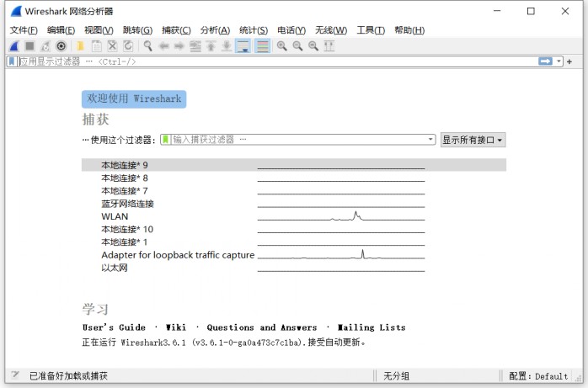The height and width of the screenshot is (388, 588).
Task: Open 分析(A) menu
Action: point(215,30)
